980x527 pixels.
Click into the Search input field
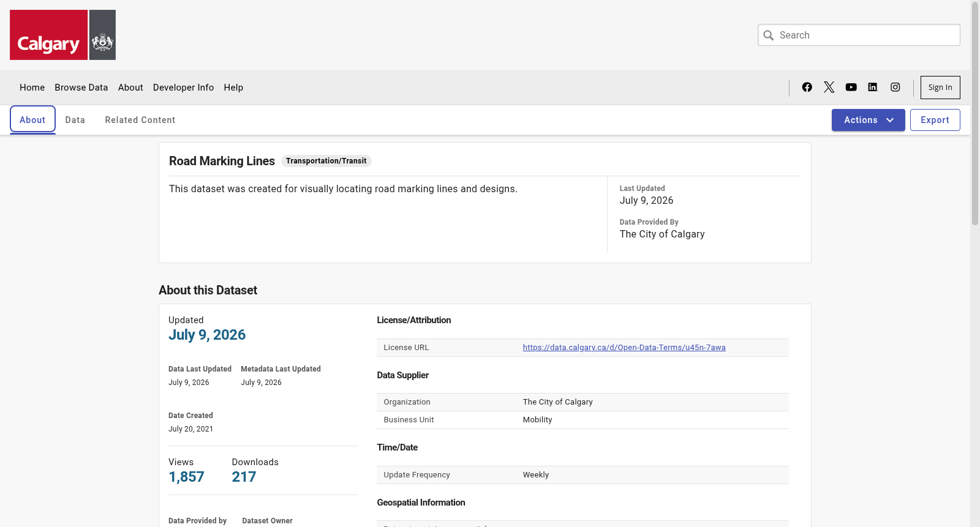tap(859, 35)
